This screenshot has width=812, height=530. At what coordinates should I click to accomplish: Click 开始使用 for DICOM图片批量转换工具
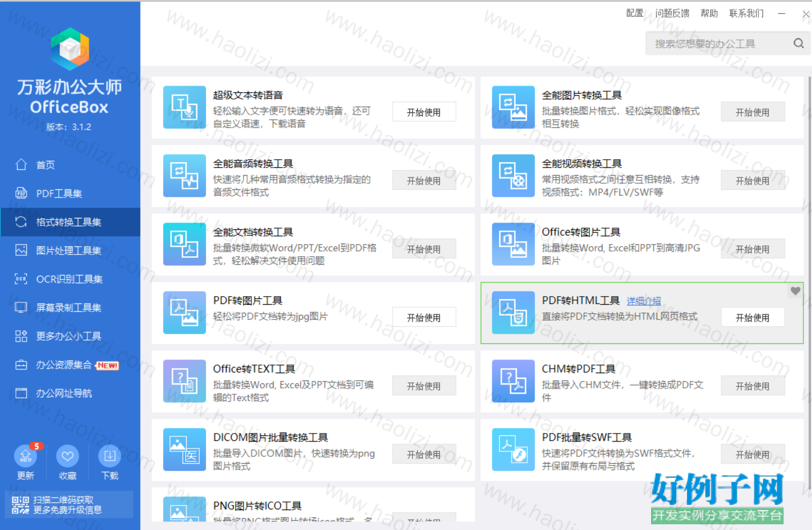tap(424, 454)
